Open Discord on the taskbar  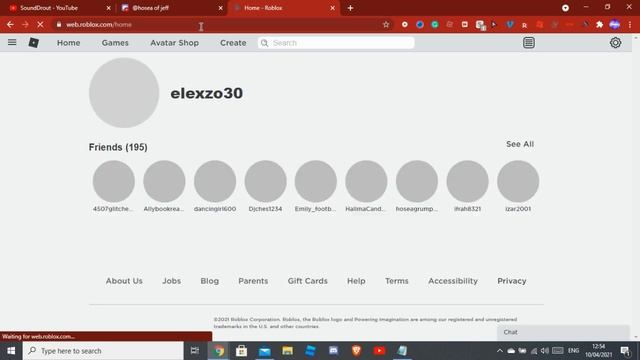(x=333, y=351)
